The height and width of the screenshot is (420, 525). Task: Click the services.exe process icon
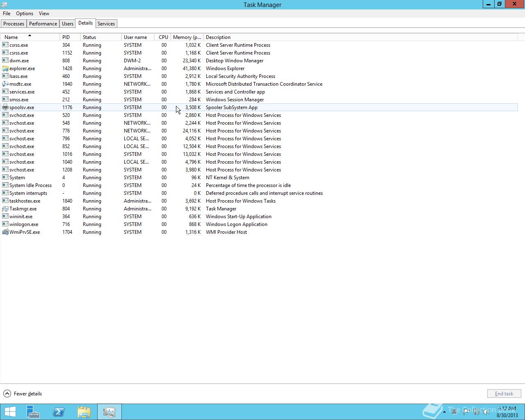point(5,92)
